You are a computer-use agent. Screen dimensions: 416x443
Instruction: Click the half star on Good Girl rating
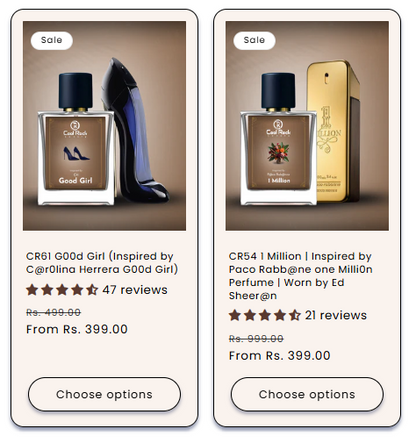click(x=92, y=290)
